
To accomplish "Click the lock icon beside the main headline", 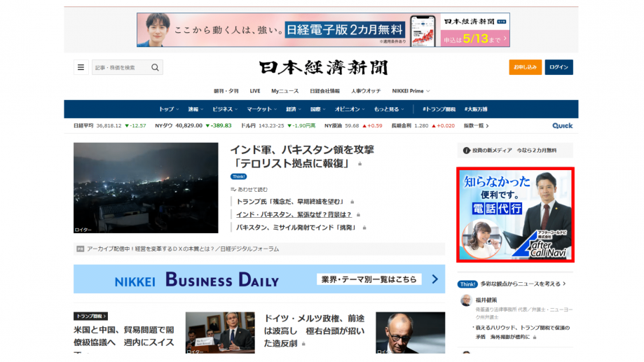I will click(x=359, y=164).
